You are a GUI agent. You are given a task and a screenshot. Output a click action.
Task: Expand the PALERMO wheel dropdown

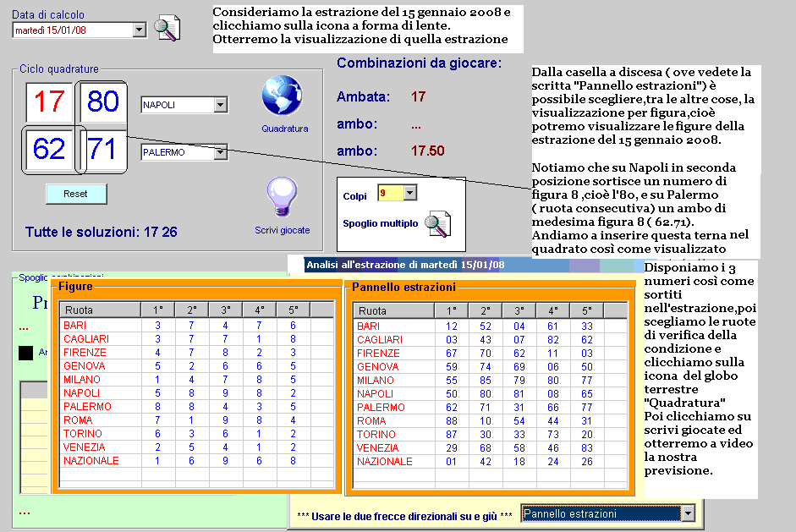(x=220, y=152)
